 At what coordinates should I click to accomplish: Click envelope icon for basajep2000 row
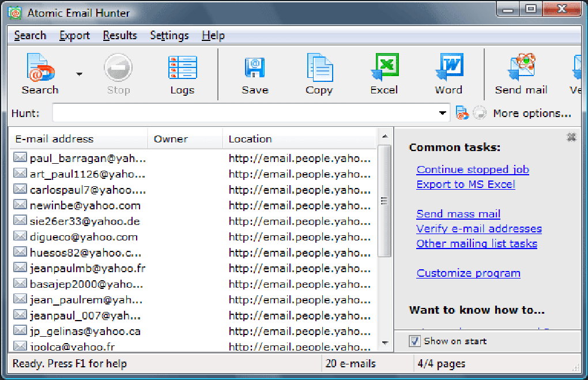[20, 284]
